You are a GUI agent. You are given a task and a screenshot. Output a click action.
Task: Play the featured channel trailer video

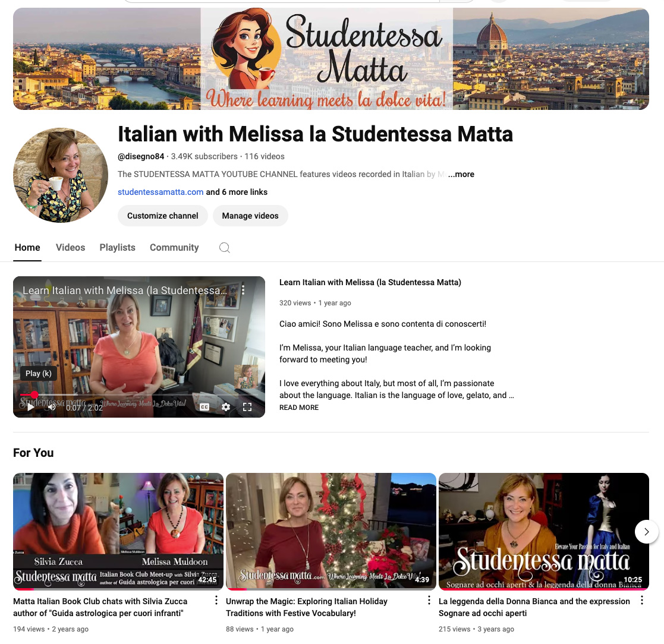tap(30, 407)
